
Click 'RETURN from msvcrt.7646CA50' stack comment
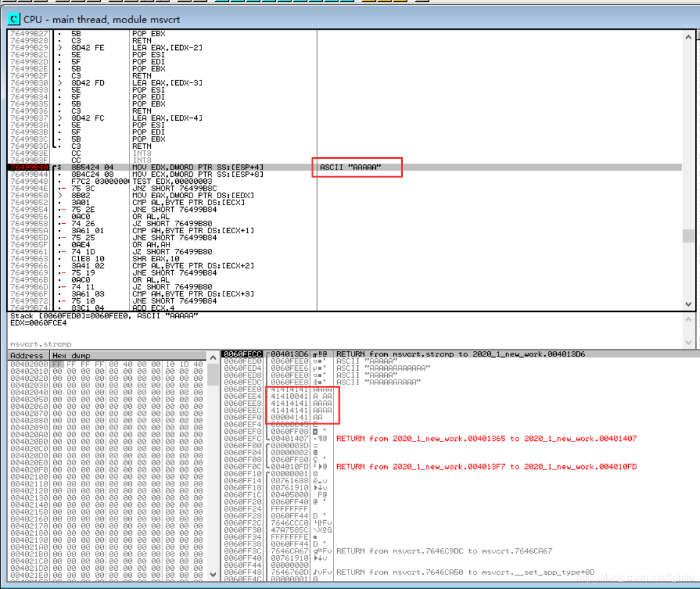465,572
